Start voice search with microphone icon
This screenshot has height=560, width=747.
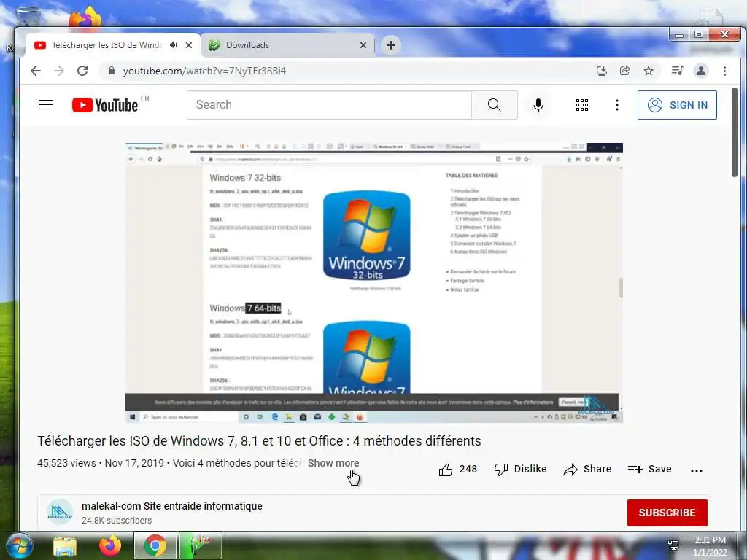point(538,105)
